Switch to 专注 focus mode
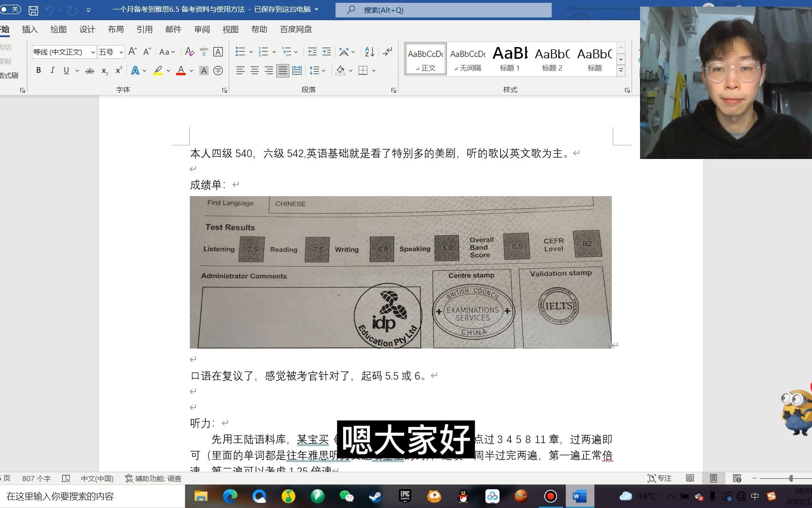812x508 pixels. [659, 478]
